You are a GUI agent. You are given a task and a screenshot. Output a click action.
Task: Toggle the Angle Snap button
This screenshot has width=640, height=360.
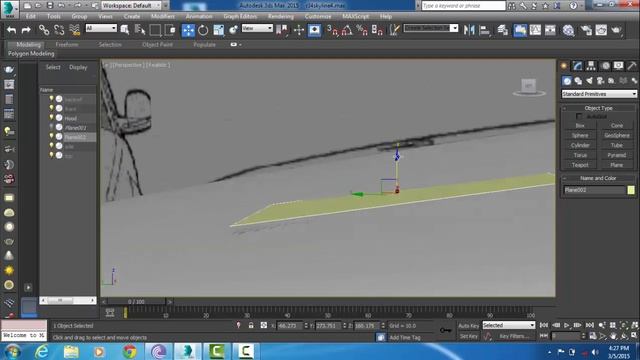(x=347, y=30)
